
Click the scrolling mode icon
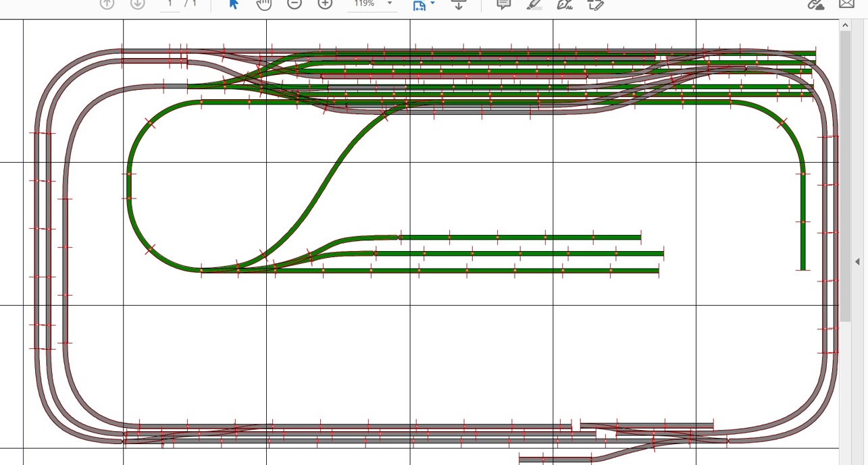coord(459,4)
